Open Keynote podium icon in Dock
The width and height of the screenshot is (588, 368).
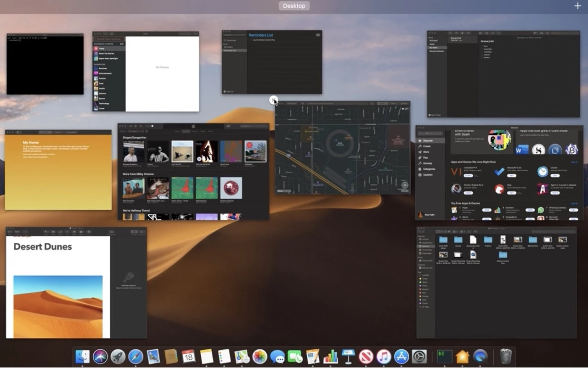click(x=348, y=357)
